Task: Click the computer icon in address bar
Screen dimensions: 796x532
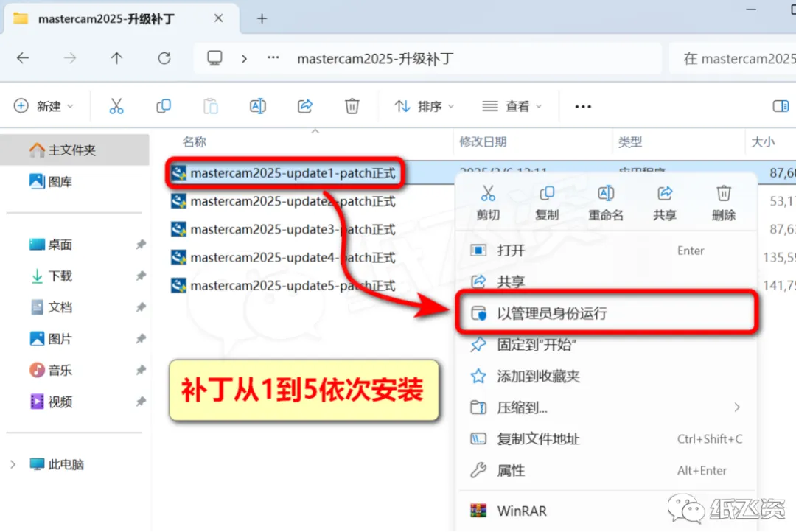Action: 214,58
